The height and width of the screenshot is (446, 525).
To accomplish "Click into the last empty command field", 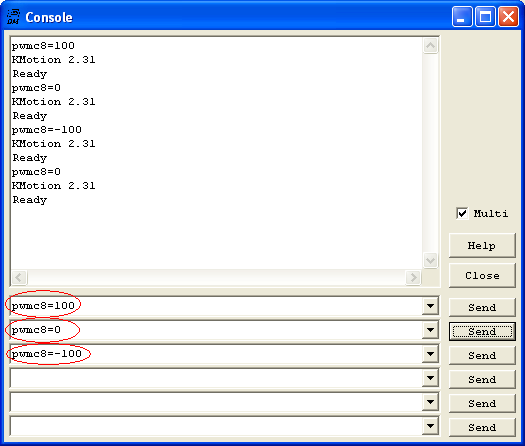I will pos(216,426).
